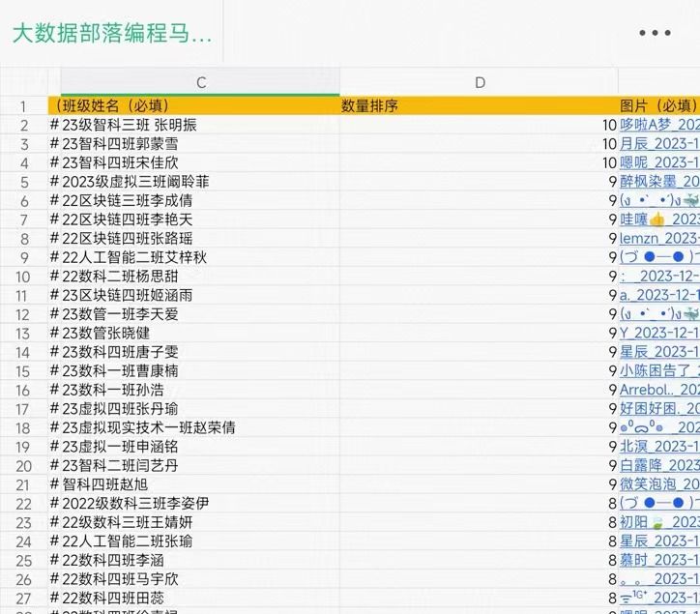Open the 哆啦A梦 image link
This screenshot has width=700, height=614.
pyautogui.click(x=658, y=125)
